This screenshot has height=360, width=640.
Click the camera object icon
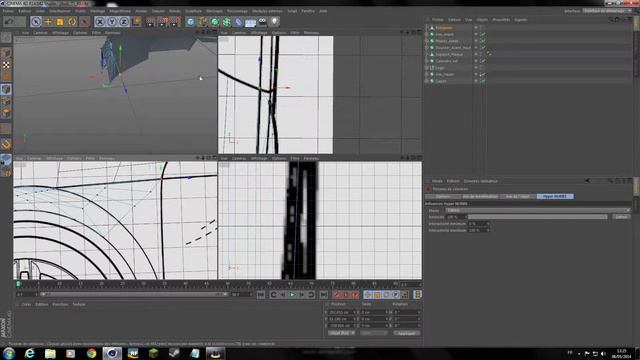click(262, 21)
